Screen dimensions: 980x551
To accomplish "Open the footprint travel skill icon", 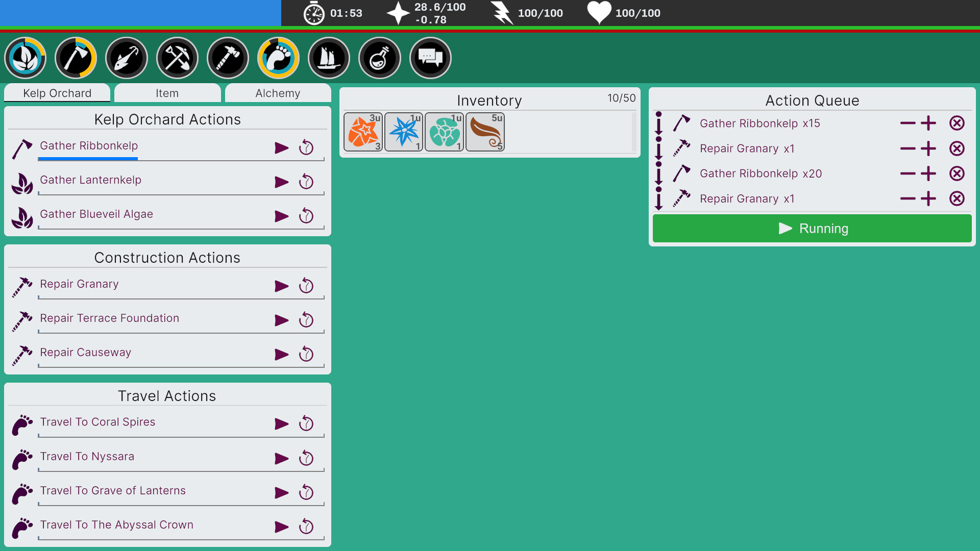I will point(278,58).
